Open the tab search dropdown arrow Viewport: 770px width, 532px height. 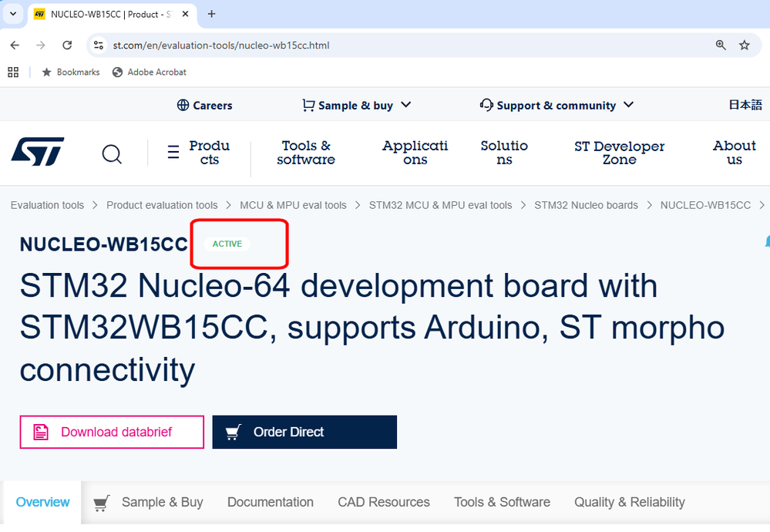click(13, 14)
